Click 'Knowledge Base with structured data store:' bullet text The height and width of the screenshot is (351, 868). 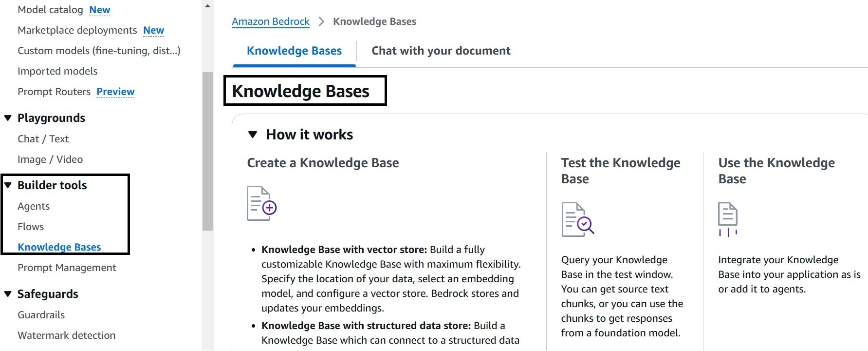point(366,326)
